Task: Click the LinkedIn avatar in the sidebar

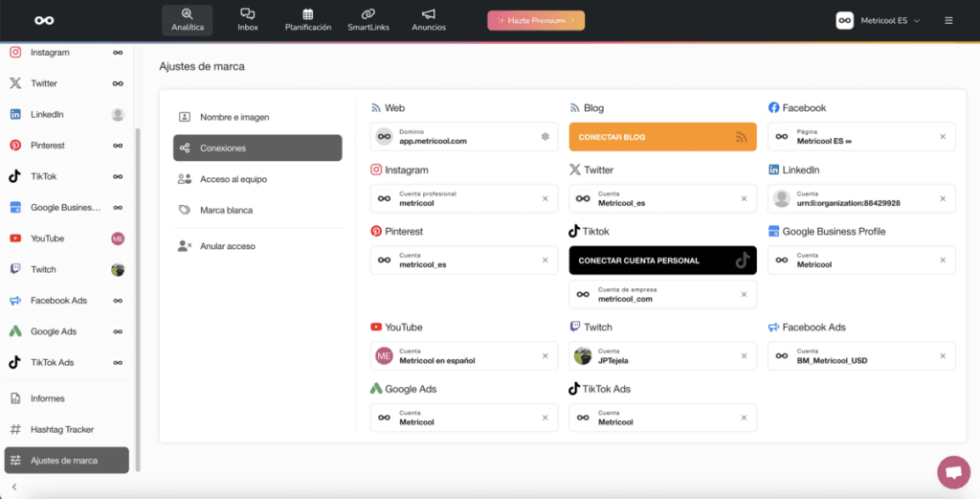Action: tap(118, 114)
